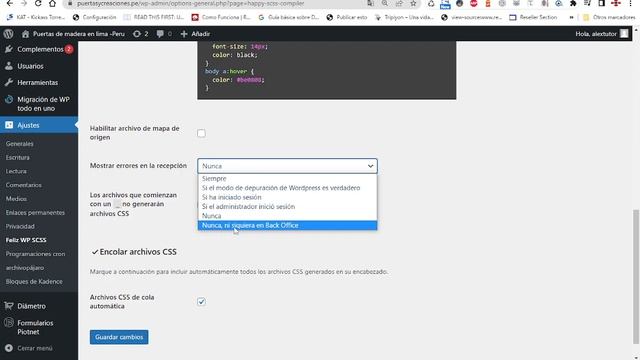The image size is (640, 360).
Task: Open Programaciones cron submenu
Action: [35, 254]
